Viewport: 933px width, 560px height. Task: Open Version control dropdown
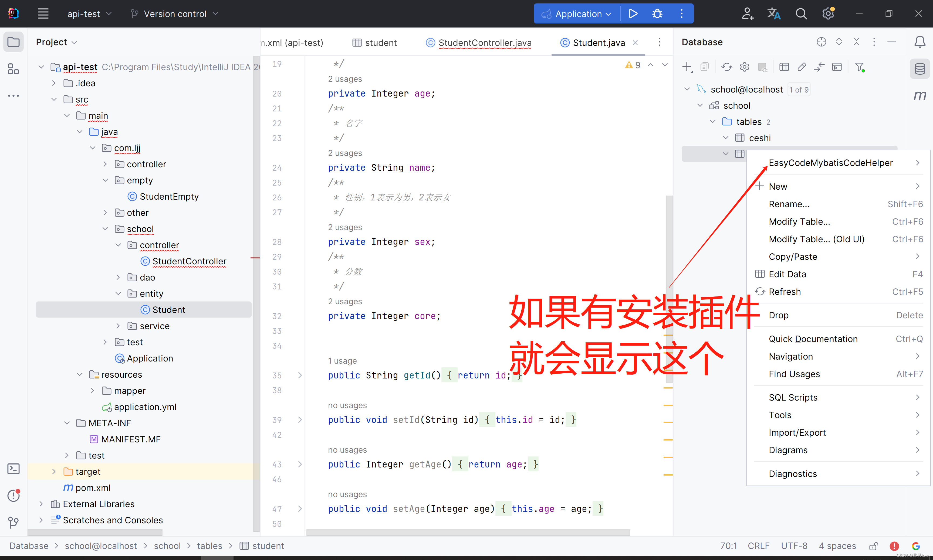coord(174,14)
